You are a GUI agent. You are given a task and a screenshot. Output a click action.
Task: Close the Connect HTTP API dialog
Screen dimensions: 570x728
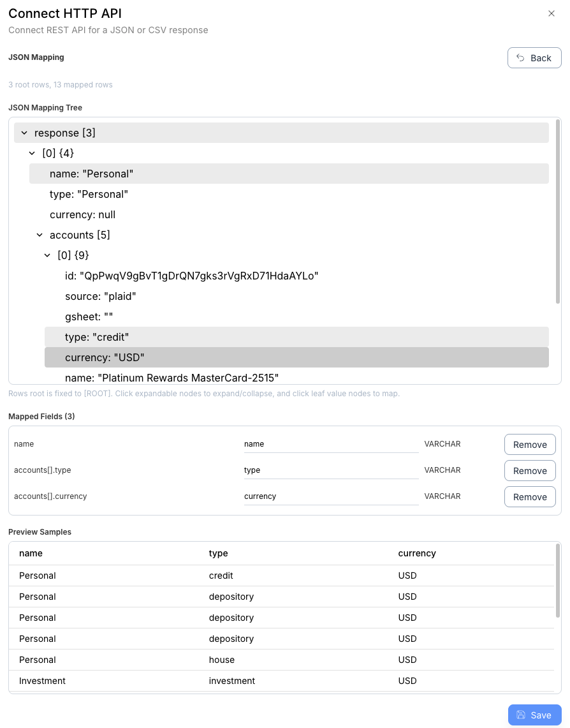pyautogui.click(x=552, y=13)
